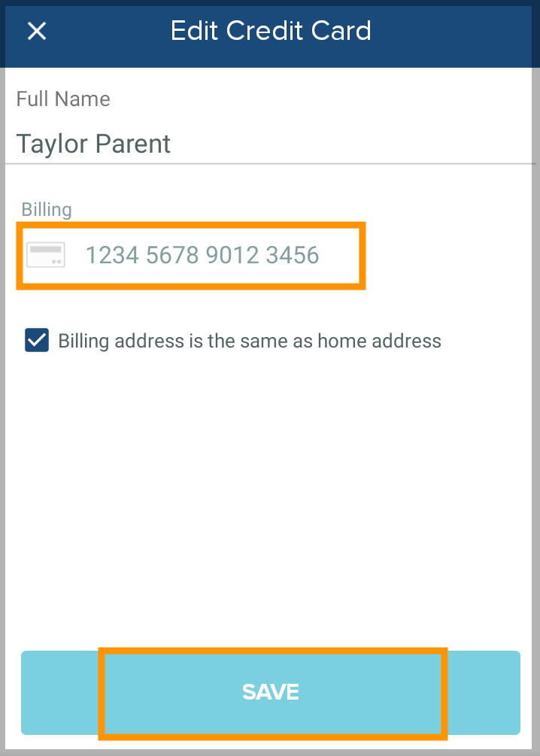This screenshot has height=756, width=540.
Task: Focus the Full Name input field
Action: (x=271, y=144)
